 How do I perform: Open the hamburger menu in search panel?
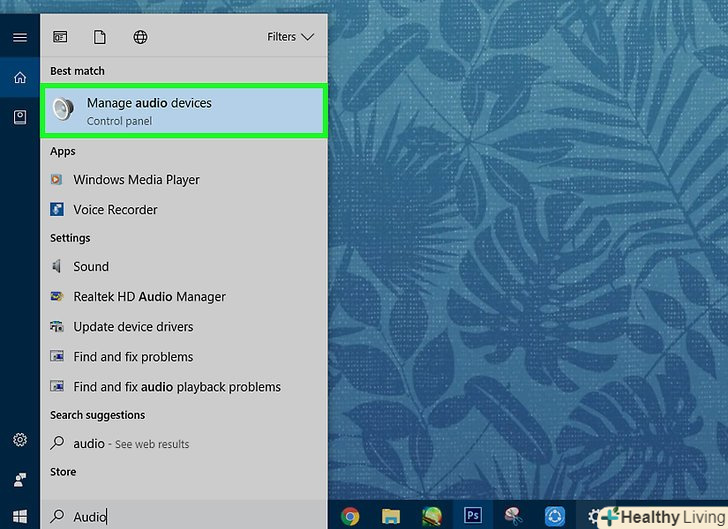pos(20,37)
